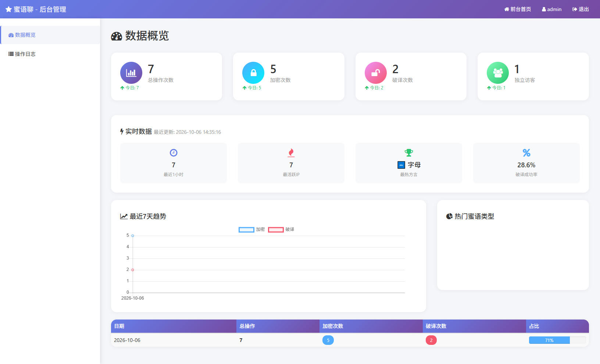Click 退出 to log out

tap(581, 9)
